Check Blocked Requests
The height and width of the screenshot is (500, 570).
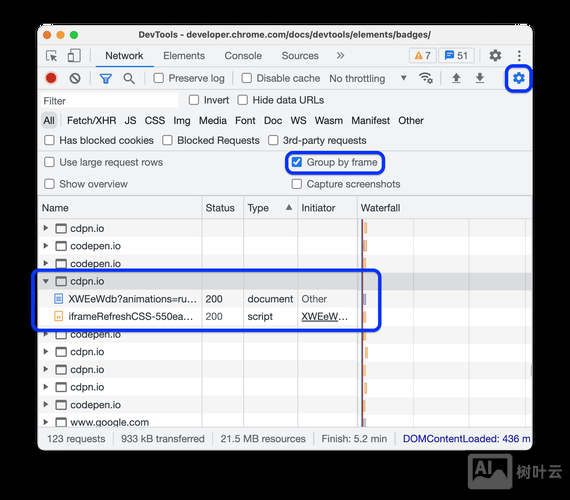[x=167, y=140]
